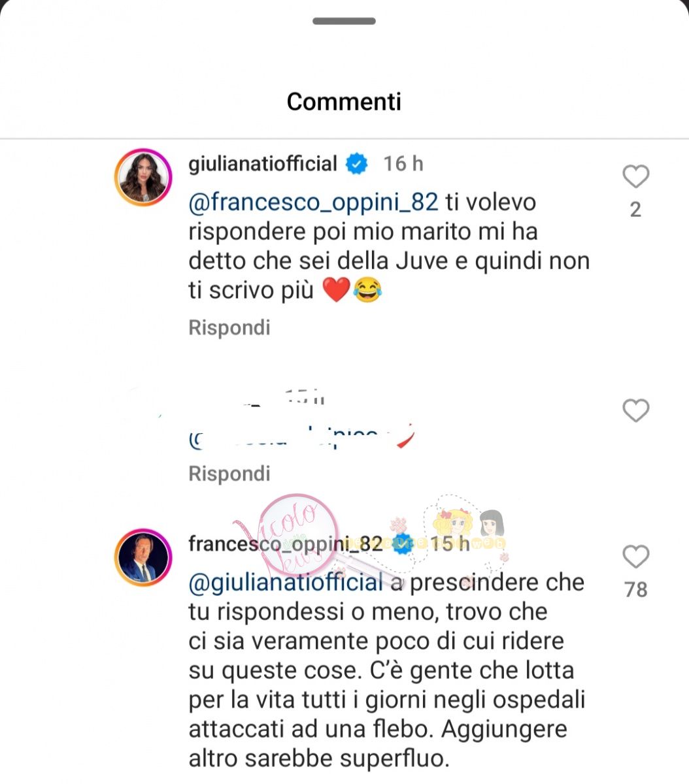Screen dimensions: 689x784
Task: View the 2 likes count
Action: (635, 210)
